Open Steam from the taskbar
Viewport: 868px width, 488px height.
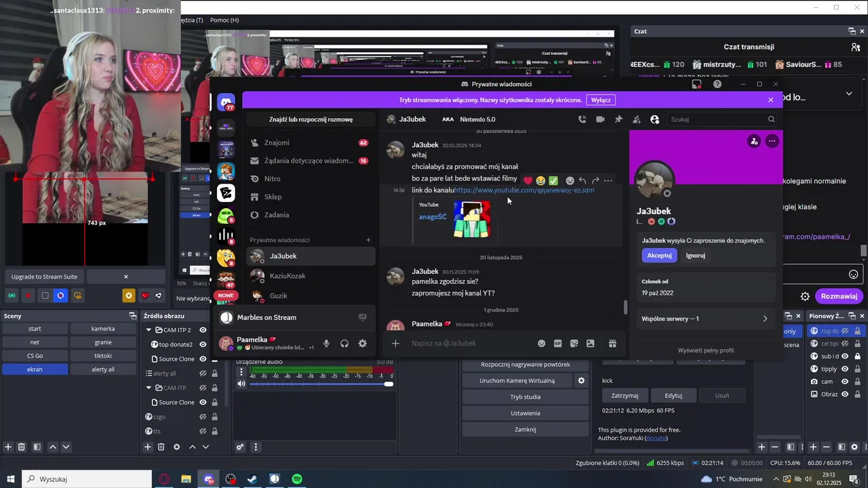[252, 479]
